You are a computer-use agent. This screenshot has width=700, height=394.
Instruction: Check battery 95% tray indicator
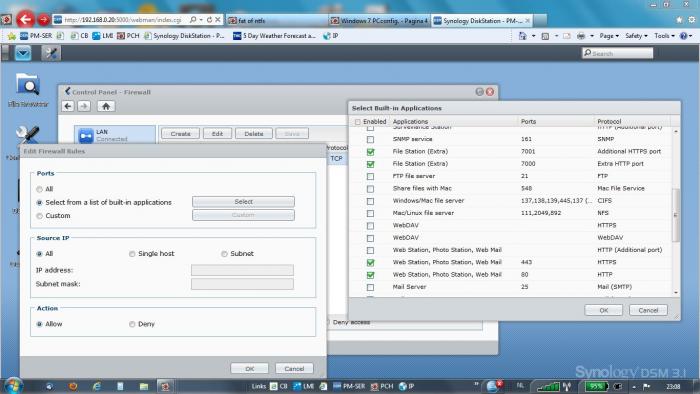pyautogui.click(x=596, y=386)
